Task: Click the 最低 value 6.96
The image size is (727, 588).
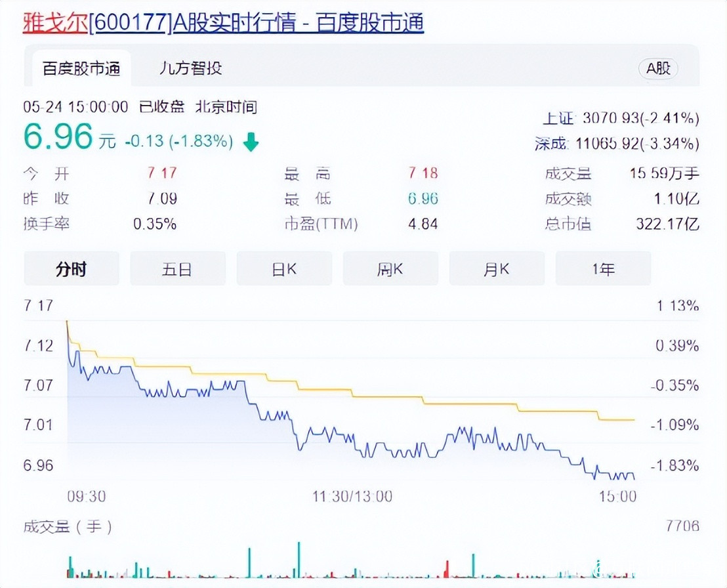Action: coord(423,198)
